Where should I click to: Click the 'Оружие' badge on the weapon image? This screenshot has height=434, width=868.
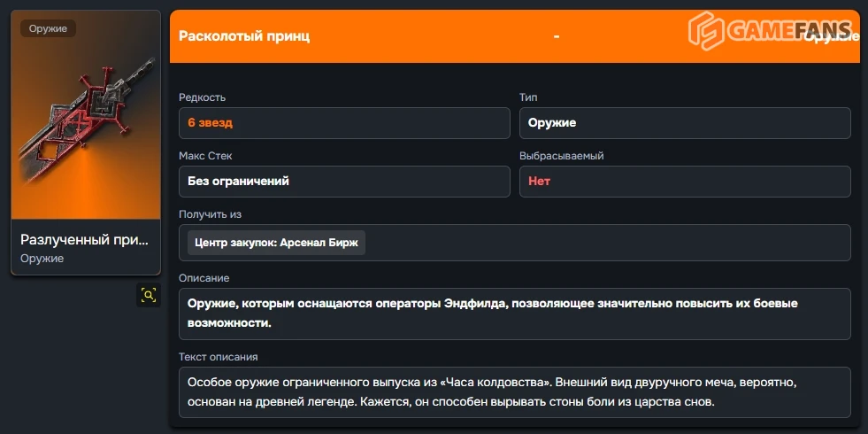click(48, 28)
